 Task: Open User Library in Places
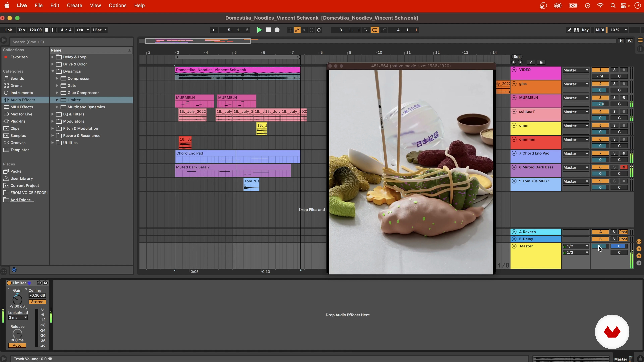click(21, 178)
